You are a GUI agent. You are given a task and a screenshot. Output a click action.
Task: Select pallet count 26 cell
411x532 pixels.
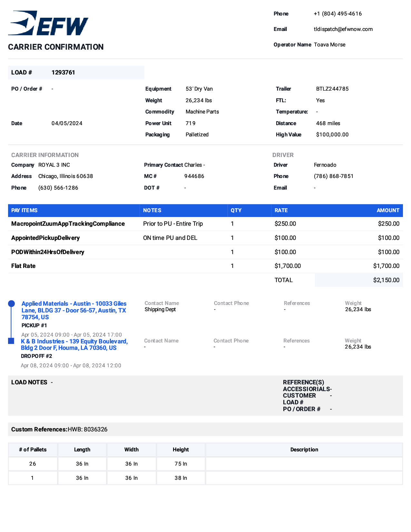(33, 464)
